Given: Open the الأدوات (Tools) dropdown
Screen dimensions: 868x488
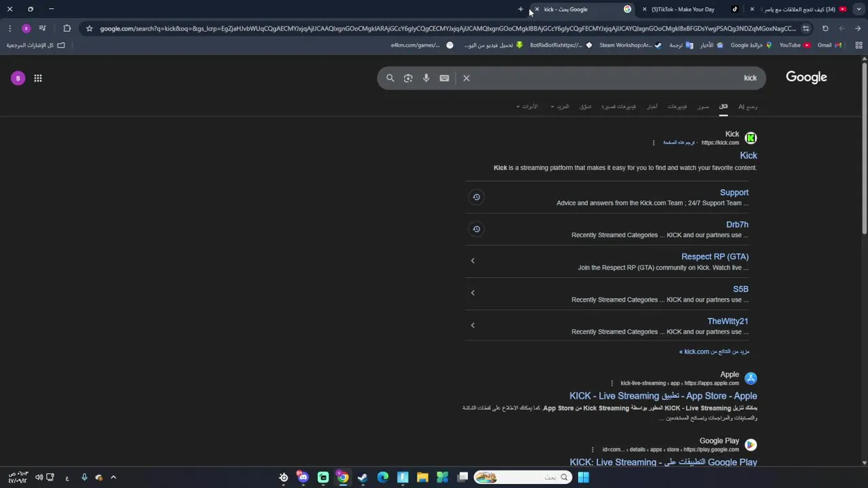Looking at the screenshot, I should pyautogui.click(x=527, y=106).
